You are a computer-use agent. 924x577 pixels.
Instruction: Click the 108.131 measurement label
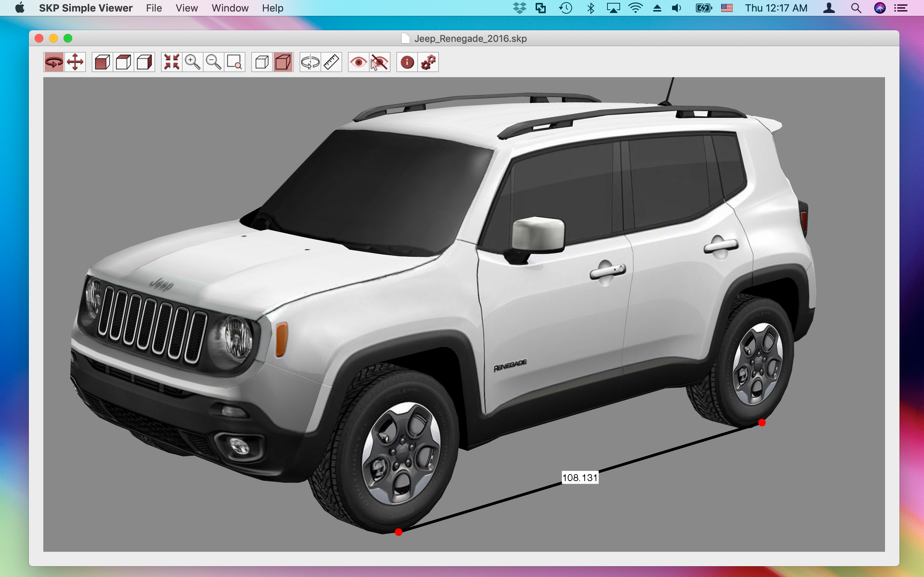[x=580, y=477]
